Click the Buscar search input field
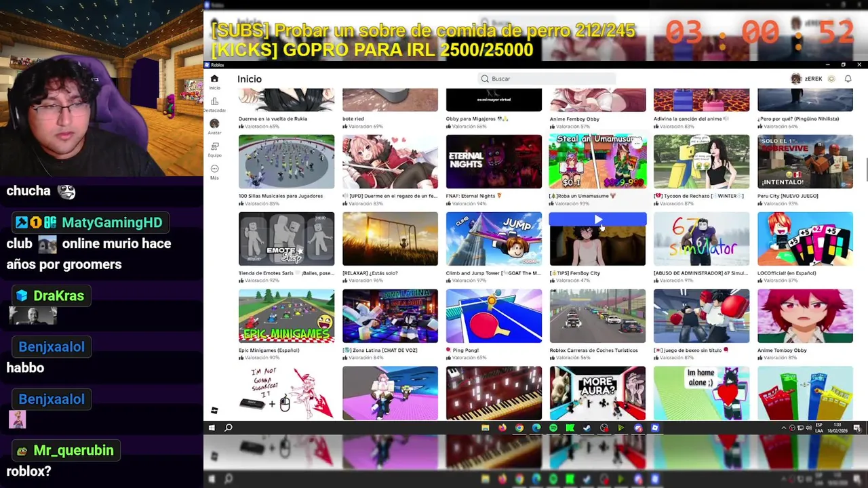This screenshot has width=868, height=488. [547, 79]
